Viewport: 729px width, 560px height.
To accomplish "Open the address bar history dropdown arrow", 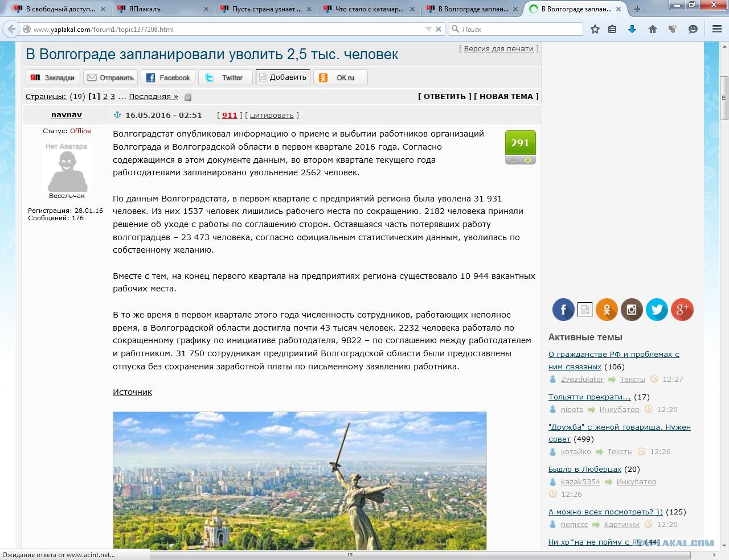I will coord(428,29).
